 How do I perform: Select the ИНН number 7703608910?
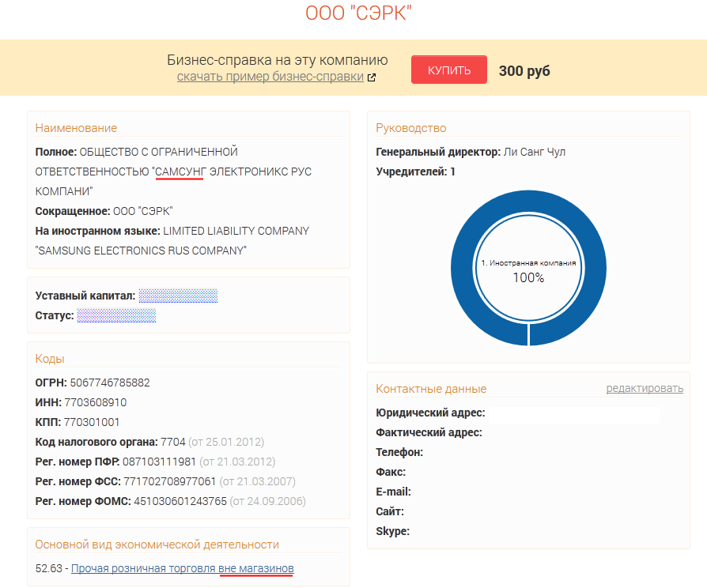pyautogui.click(x=95, y=402)
